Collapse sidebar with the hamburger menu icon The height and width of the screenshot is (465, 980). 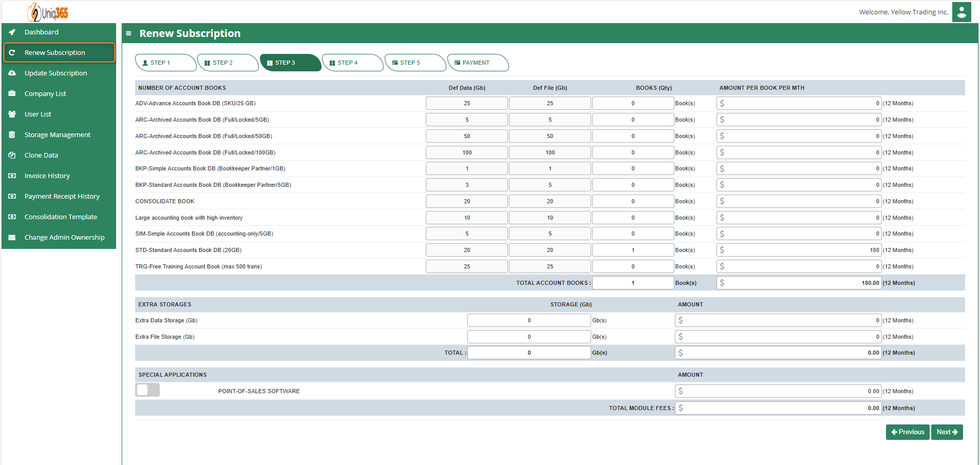128,33
